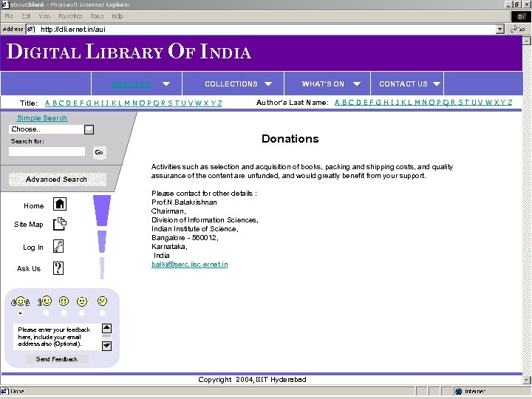Click Title letter A link

tap(47, 103)
